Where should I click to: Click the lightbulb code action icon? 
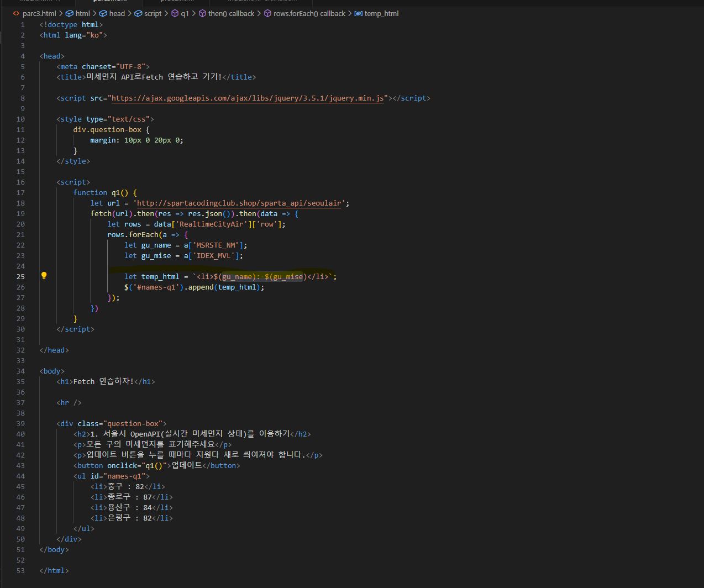click(x=44, y=276)
